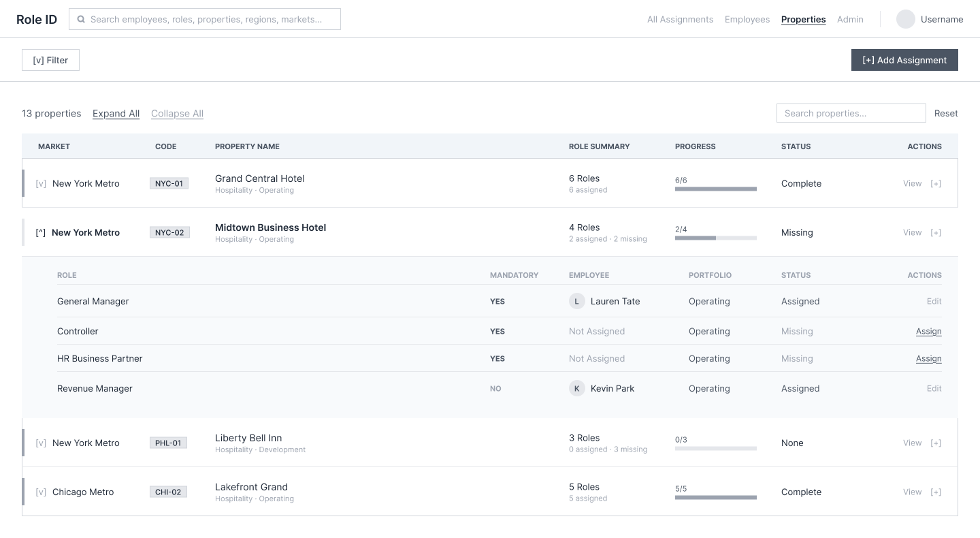
Task: View Grand Central Hotel details
Action: click(x=912, y=183)
